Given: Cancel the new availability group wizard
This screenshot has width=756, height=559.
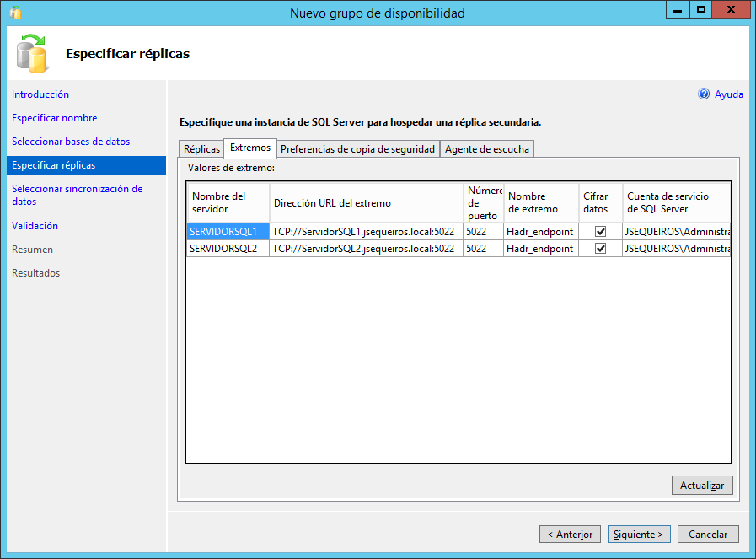Looking at the screenshot, I should 707,534.
